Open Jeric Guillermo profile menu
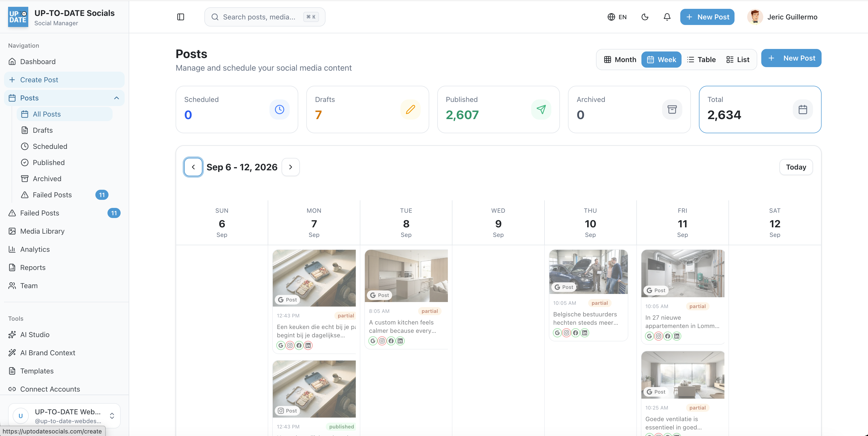 [782, 17]
